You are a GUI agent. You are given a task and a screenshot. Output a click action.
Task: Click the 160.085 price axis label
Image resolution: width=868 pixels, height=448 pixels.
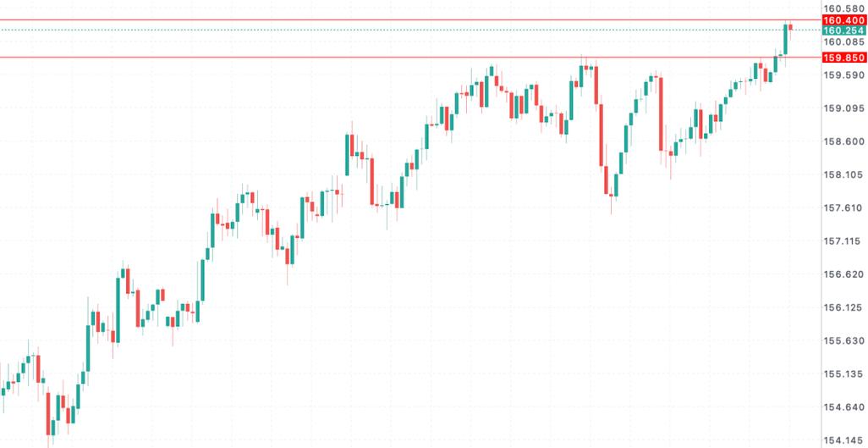pos(843,41)
